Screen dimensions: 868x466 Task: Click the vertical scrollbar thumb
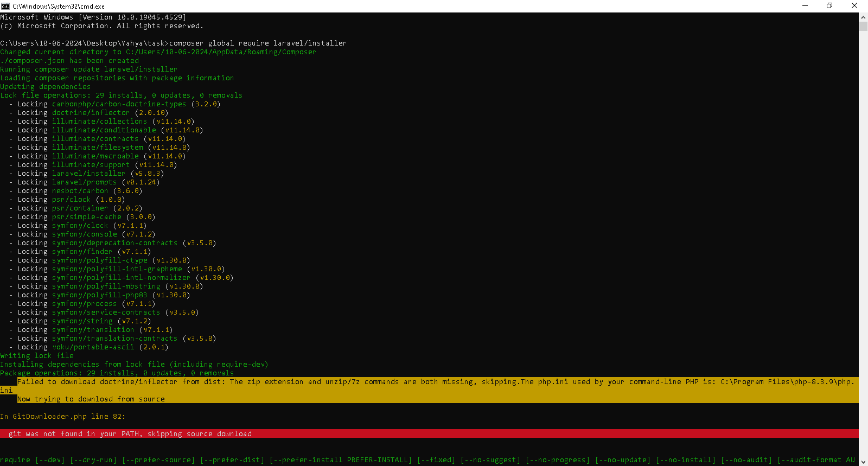863,26
